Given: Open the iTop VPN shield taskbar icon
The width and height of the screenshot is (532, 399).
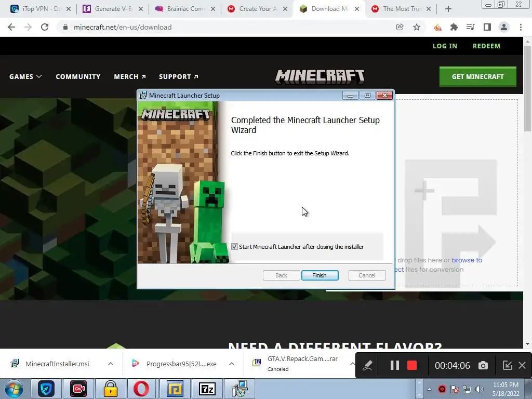Looking at the screenshot, I should click(x=46, y=389).
